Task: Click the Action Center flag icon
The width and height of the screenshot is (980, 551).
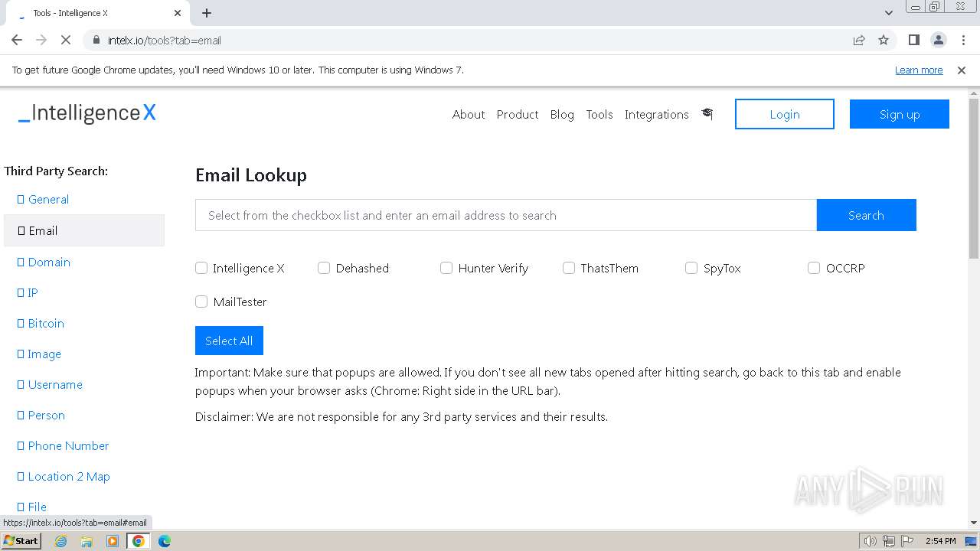Action: point(906,541)
